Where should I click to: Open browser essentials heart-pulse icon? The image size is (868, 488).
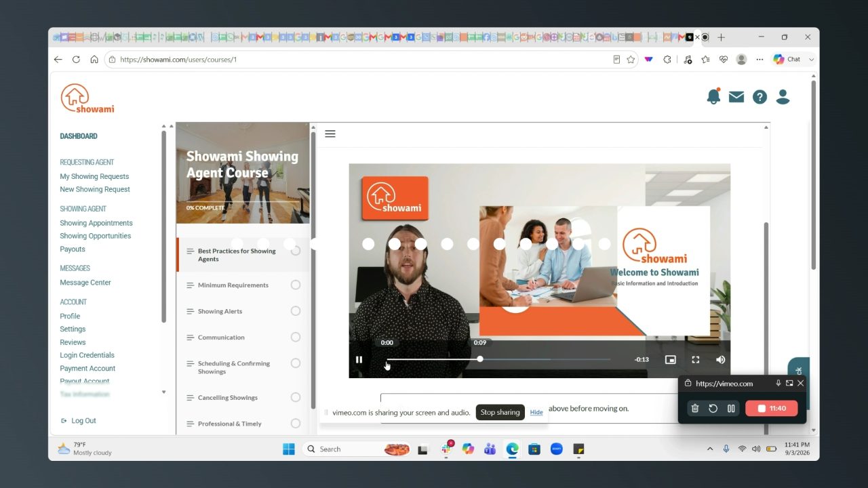[x=724, y=60]
